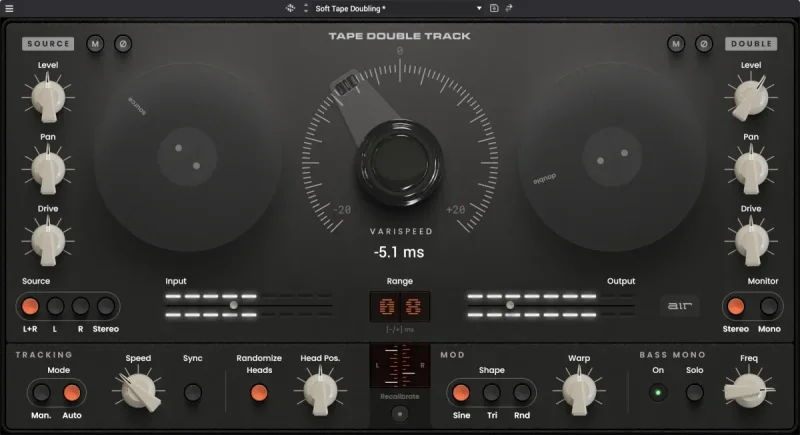Click the compare swap arrows icon
The width and height of the screenshot is (800, 435).
point(509,8)
